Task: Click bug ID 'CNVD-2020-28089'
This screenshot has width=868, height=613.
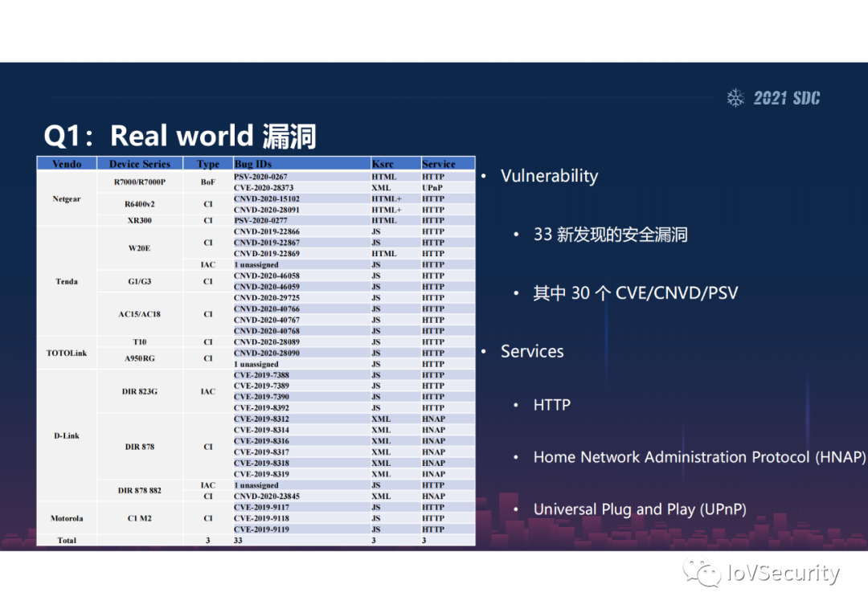Action: click(x=267, y=342)
